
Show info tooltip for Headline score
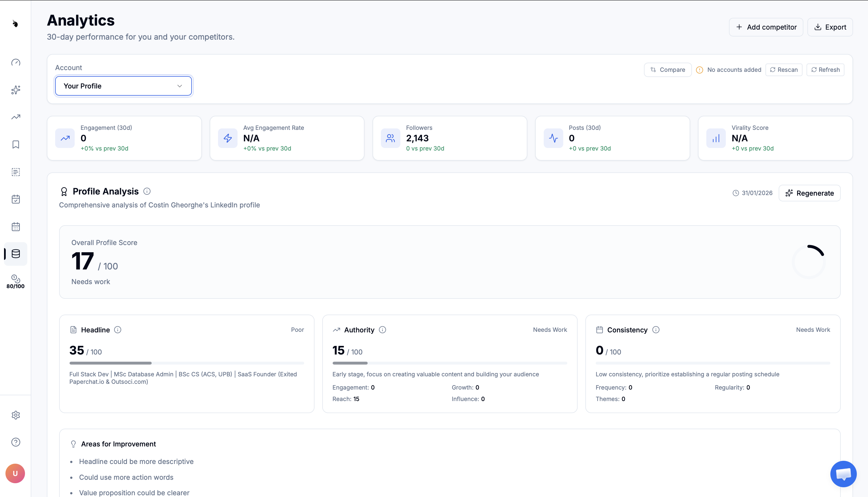point(118,330)
